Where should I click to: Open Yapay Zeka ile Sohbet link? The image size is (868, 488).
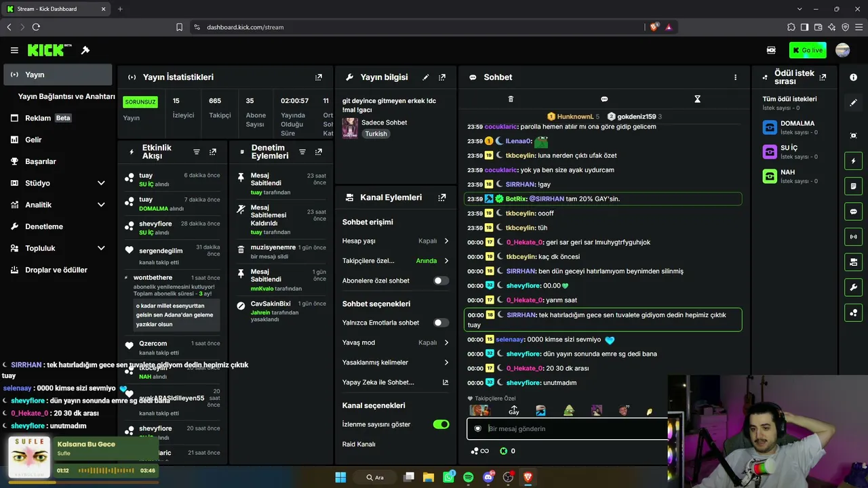[395, 382]
